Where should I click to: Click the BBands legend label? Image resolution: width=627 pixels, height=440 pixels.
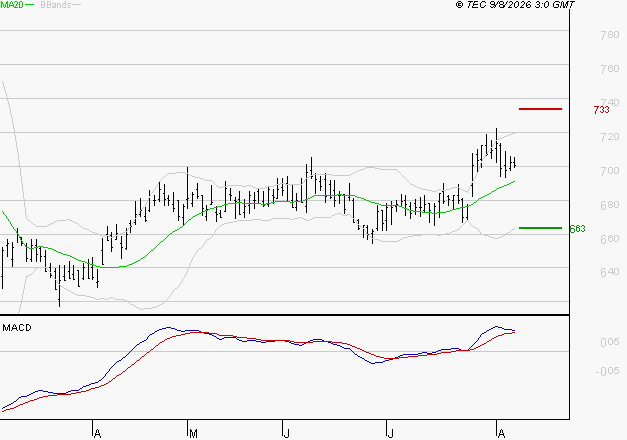(x=56, y=5)
